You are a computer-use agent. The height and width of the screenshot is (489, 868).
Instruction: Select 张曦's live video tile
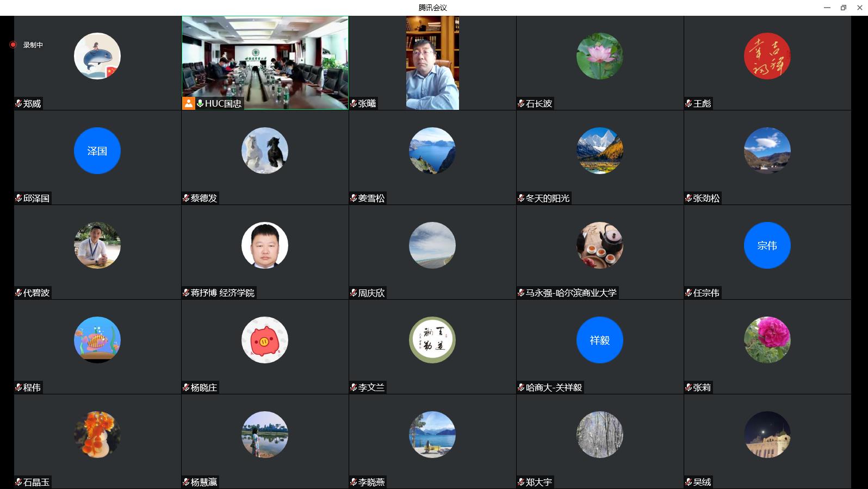coord(432,63)
